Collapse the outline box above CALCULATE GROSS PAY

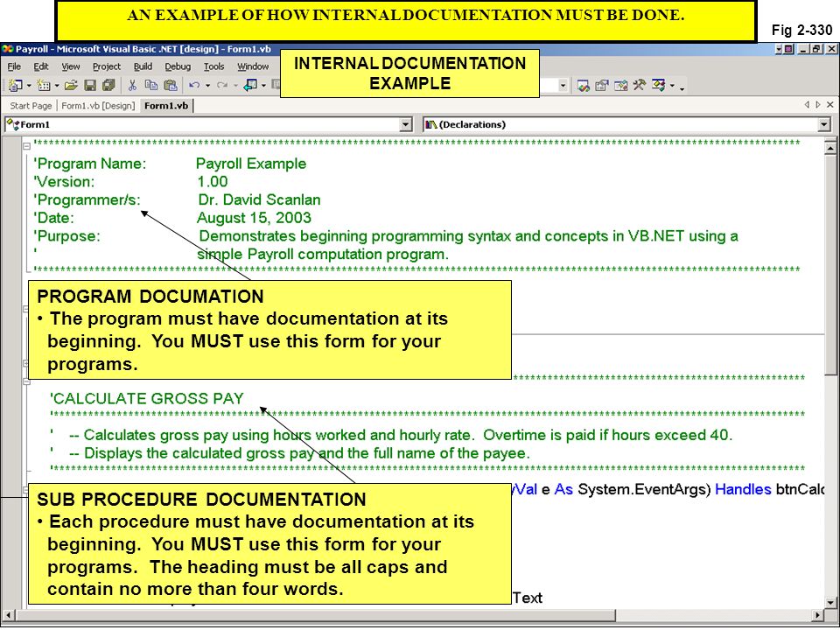tap(27, 381)
